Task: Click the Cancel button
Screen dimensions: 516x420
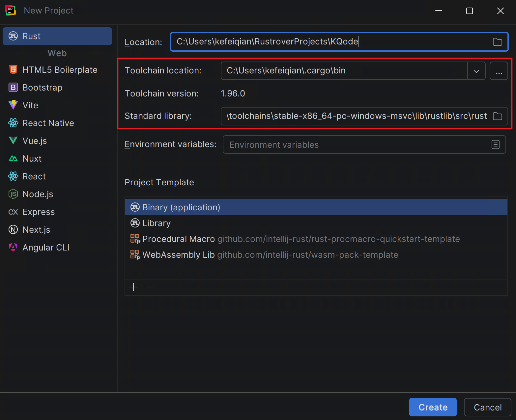Action: [488, 407]
